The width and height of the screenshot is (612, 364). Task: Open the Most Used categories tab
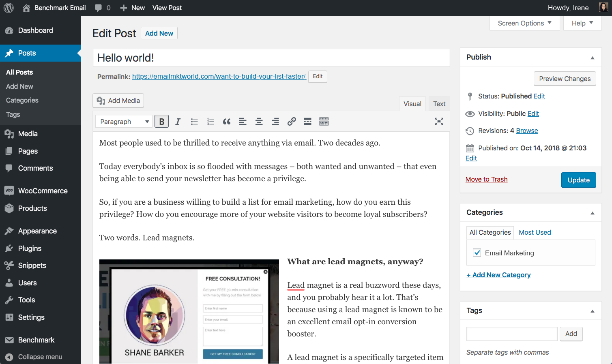535,232
